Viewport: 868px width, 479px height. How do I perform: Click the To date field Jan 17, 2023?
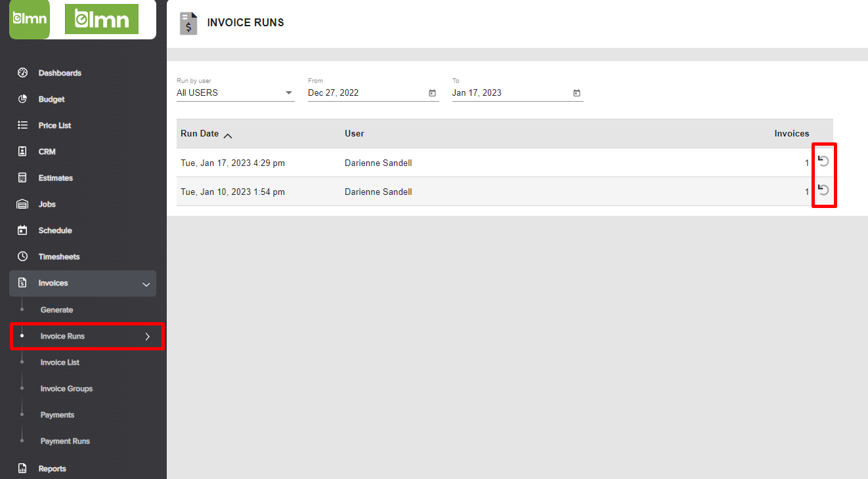[517, 93]
